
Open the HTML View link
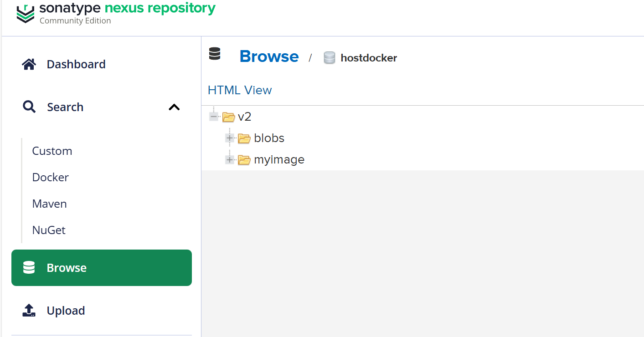pyautogui.click(x=240, y=90)
